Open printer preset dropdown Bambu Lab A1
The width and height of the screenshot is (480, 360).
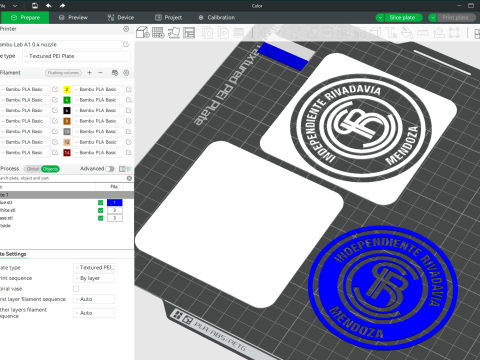coord(60,44)
